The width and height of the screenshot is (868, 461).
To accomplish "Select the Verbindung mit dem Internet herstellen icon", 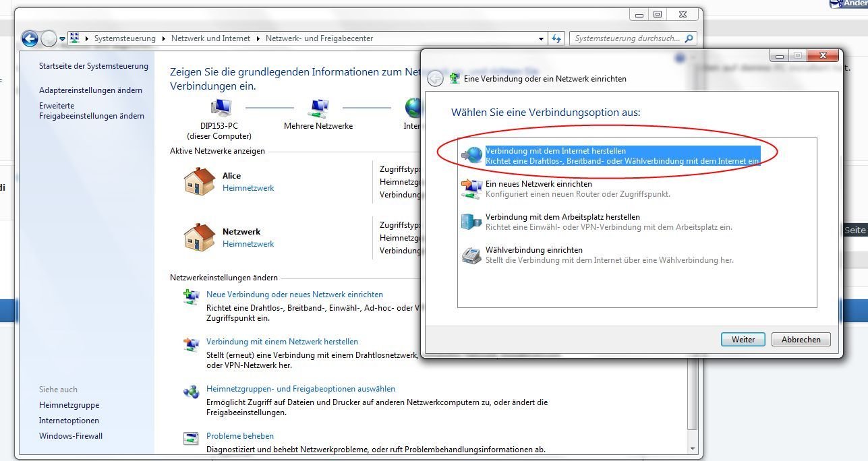I will pyautogui.click(x=472, y=155).
